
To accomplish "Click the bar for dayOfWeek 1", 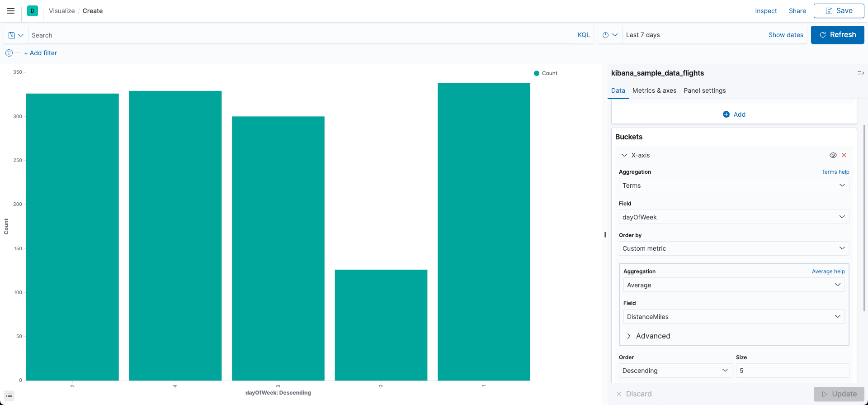I will tap(484, 232).
